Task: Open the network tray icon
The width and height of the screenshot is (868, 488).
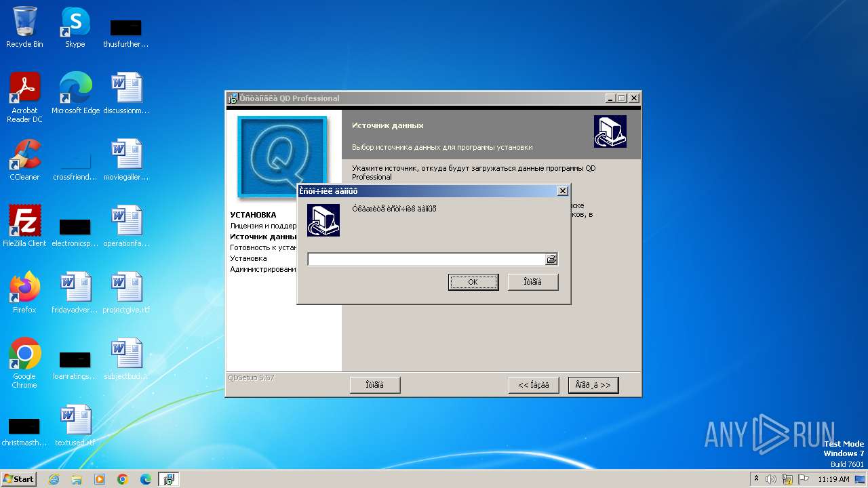Action: point(787,479)
